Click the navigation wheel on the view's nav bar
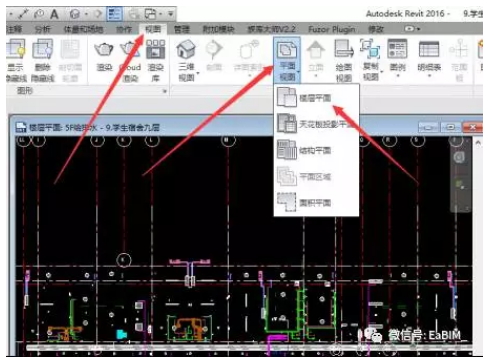This screenshot has height=361, width=494. [460, 157]
